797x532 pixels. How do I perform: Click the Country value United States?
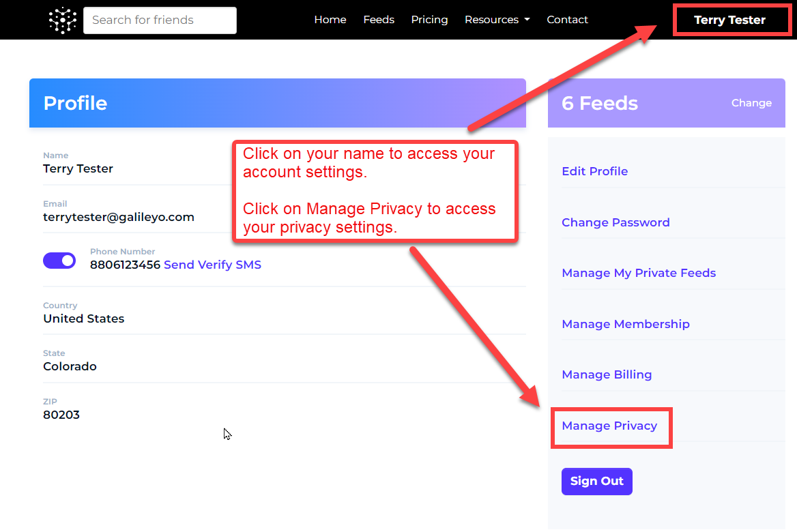[x=84, y=319]
